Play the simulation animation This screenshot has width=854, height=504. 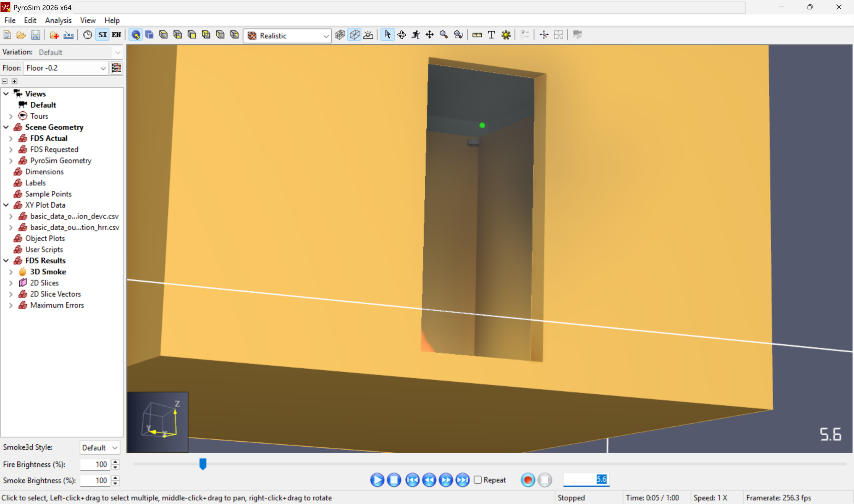click(x=377, y=480)
